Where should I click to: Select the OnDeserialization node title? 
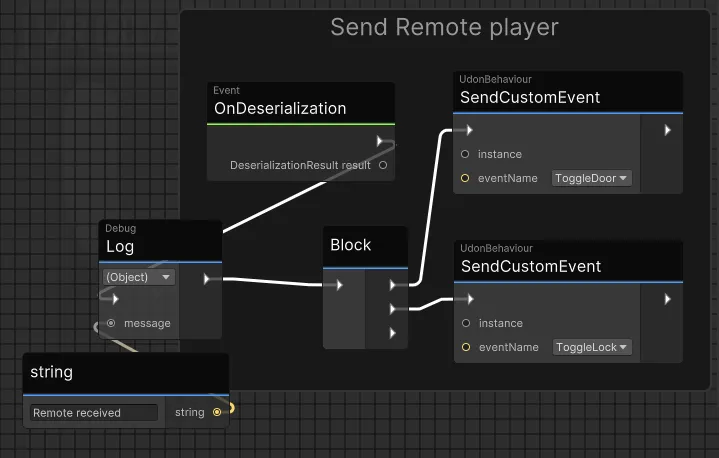point(280,108)
